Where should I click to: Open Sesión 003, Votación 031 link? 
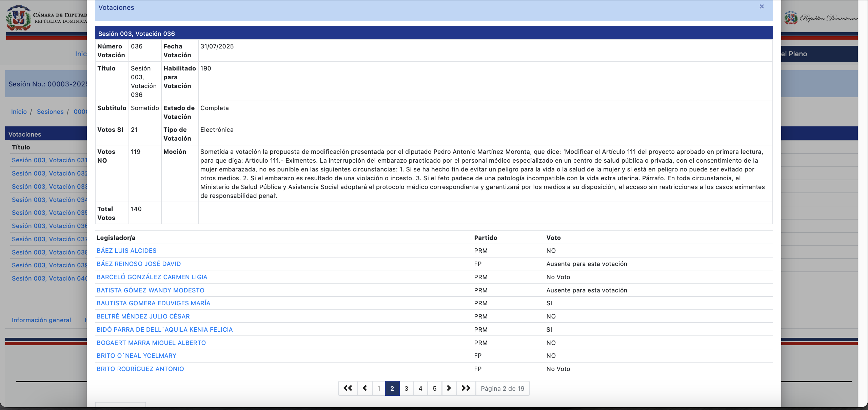click(x=49, y=160)
